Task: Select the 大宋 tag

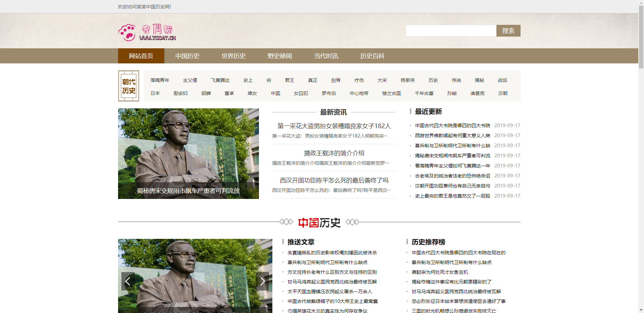Action: pyautogui.click(x=382, y=80)
